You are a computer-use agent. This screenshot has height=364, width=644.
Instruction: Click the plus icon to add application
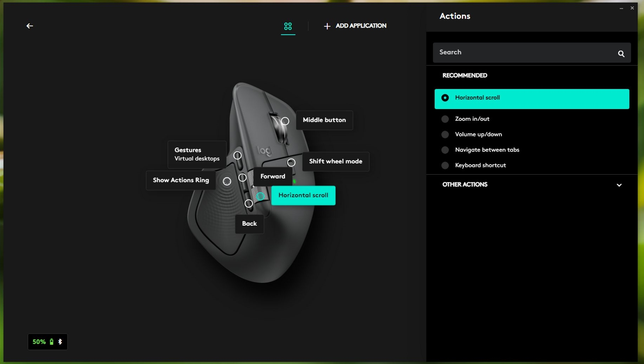(x=327, y=26)
